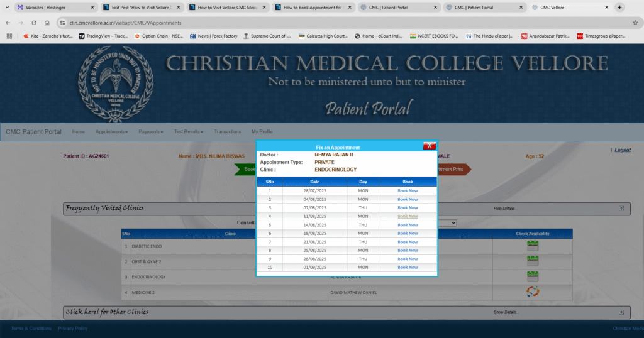Expand other clinics panel arrow icon

tap(621, 312)
